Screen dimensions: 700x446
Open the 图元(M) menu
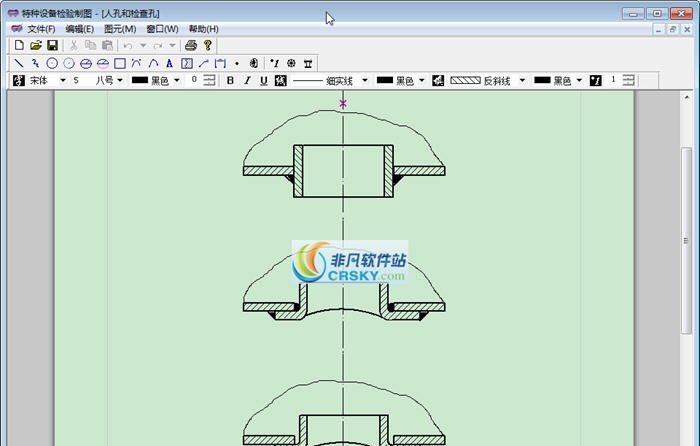click(x=119, y=29)
